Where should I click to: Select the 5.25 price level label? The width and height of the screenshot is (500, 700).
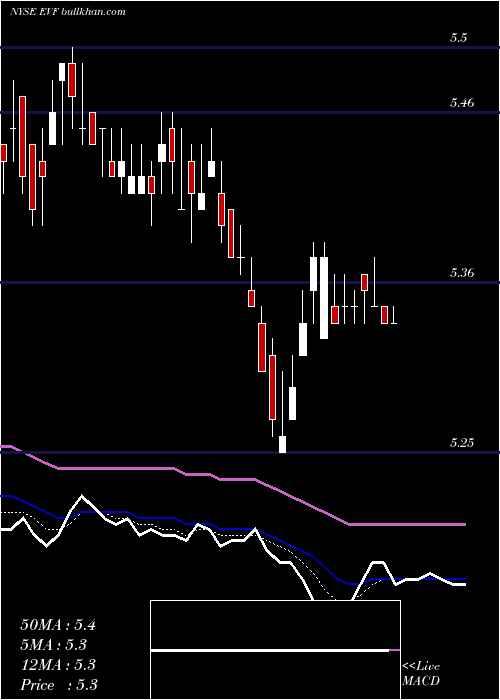coord(461,443)
